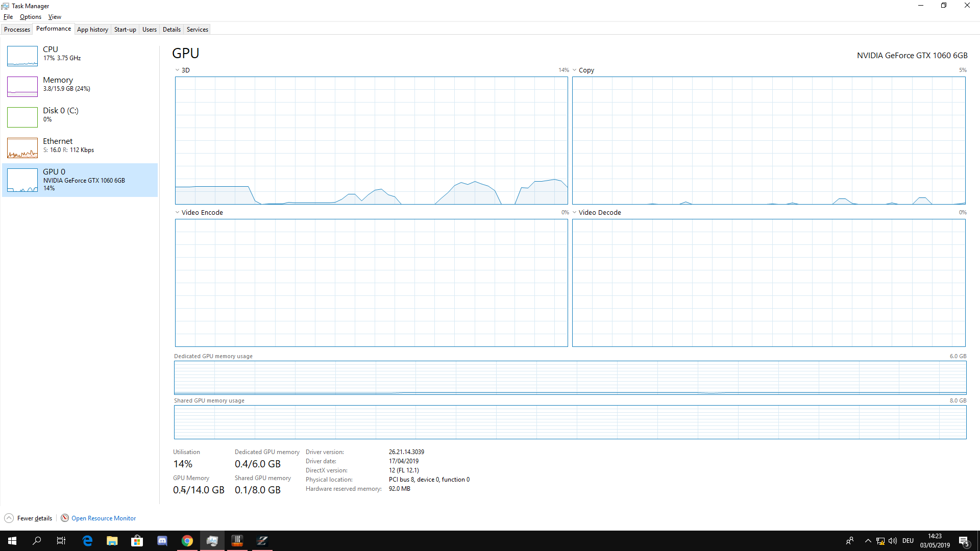Open the View menu
This screenshot has height=551, width=980.
click(55, 17)
